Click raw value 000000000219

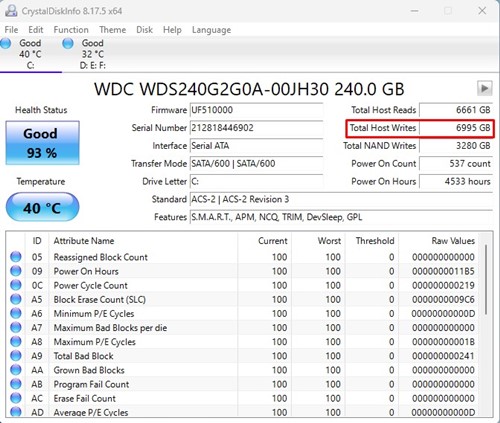443,285
